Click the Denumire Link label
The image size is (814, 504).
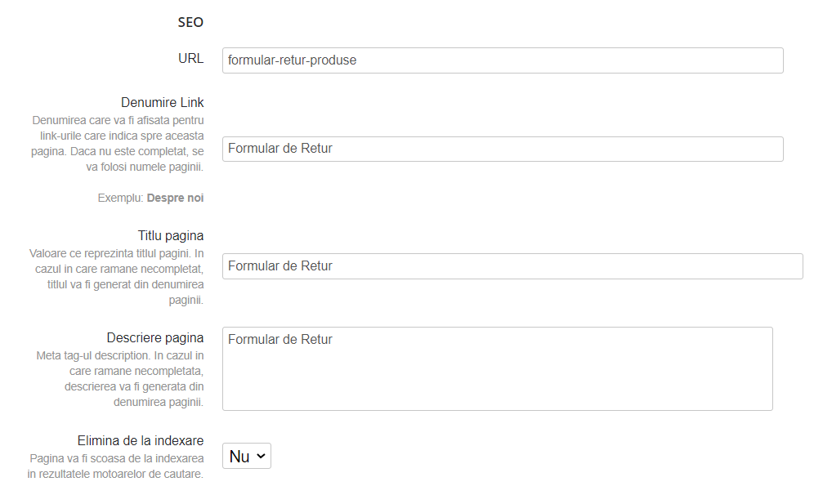coord(162,102)
